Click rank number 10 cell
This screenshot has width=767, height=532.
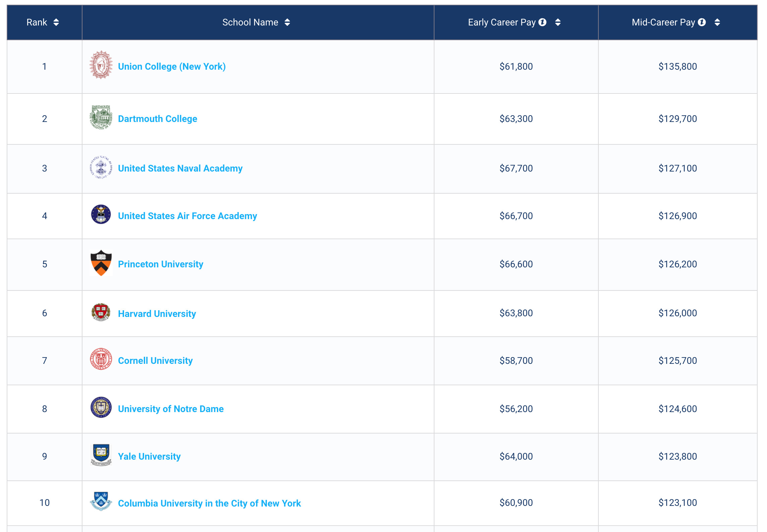[45, 503]
